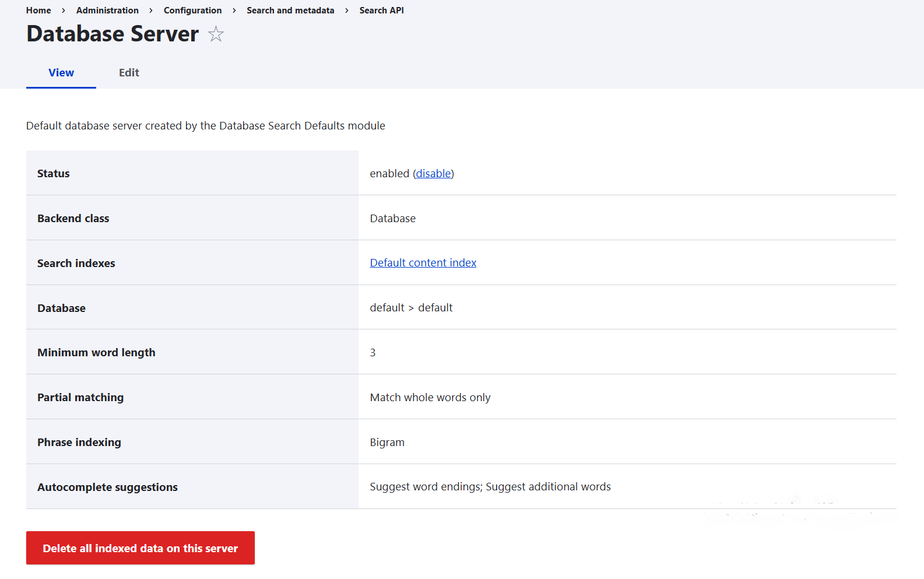Click the Minimum word length label
924x579 pixels.
(x=96, y=353)
